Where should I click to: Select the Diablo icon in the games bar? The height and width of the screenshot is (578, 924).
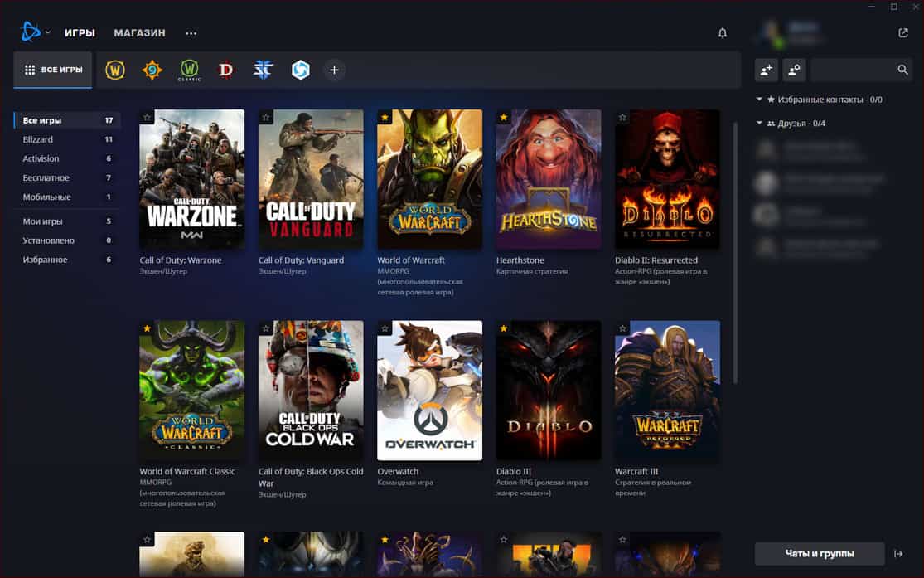tap(225, 70)
